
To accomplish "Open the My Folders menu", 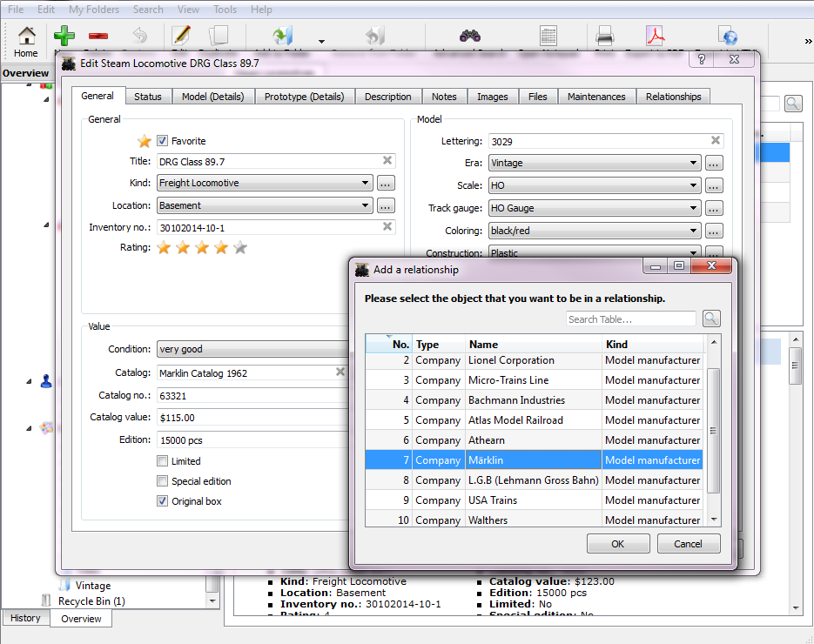I will coord(94,10).
